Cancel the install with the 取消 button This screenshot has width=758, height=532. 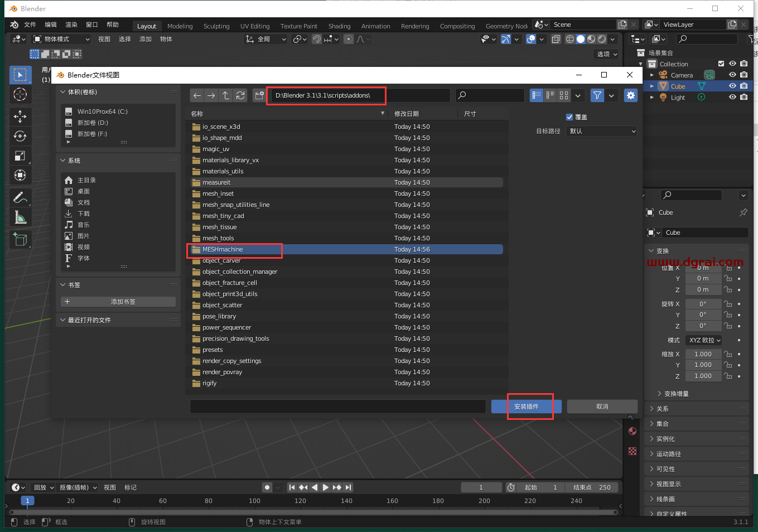pos(602,406)
